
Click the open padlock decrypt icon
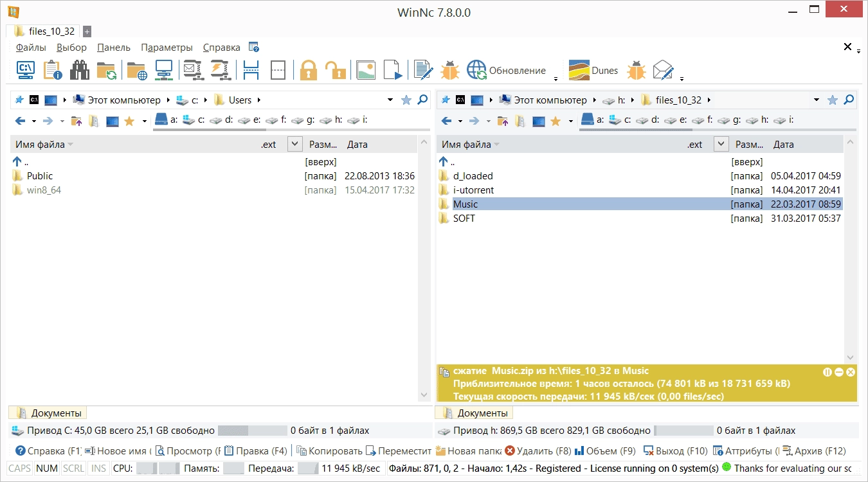(x=335, y=70)
